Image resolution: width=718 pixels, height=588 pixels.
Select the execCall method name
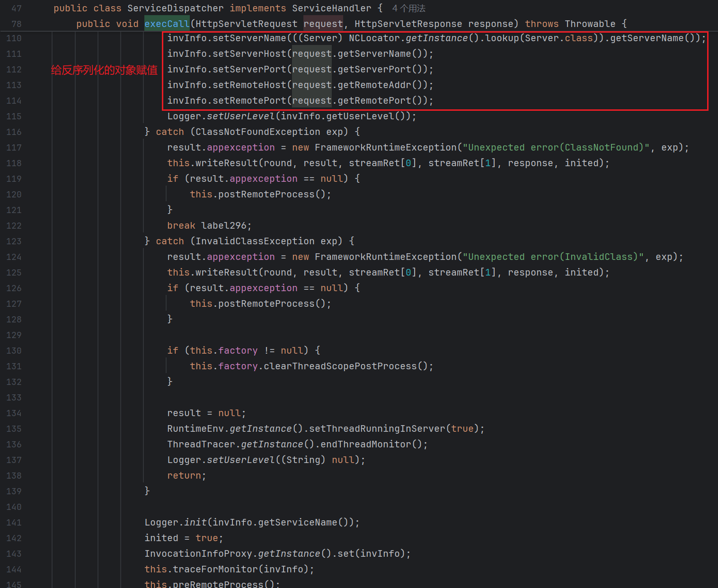(x=167, y=24)
